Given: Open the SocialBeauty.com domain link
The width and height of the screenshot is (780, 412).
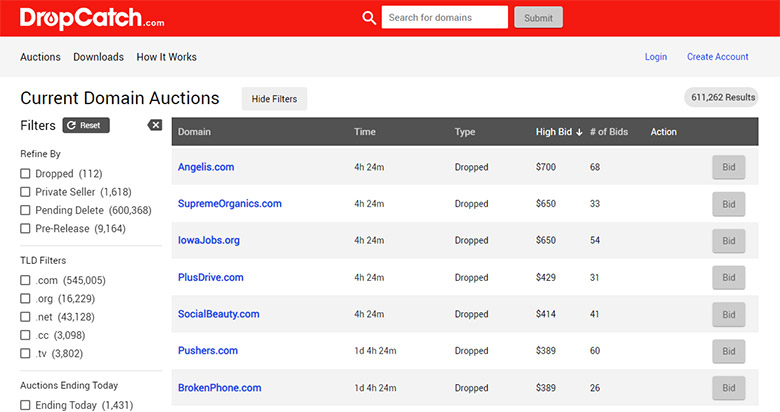Looking at the screenshot, I should point(219,314).
